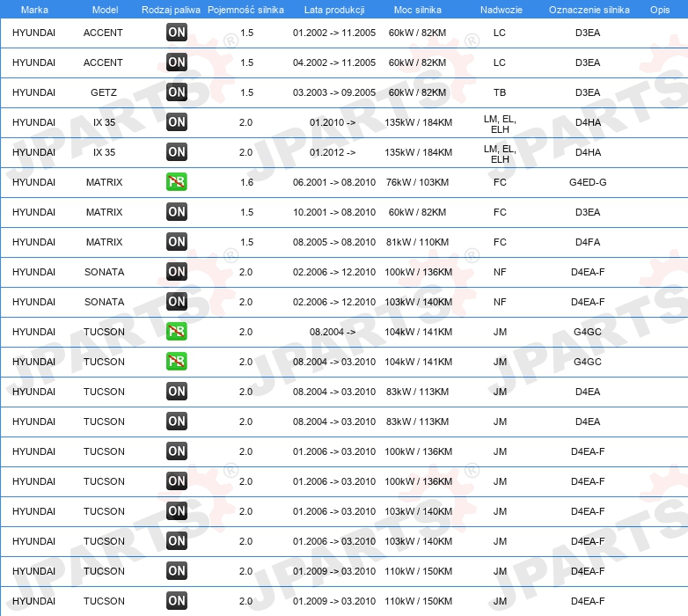The height and width of the screenshot is (616, 688).
Task: Click the 81kW / 110KM power cell
Action: coord(417,242)
